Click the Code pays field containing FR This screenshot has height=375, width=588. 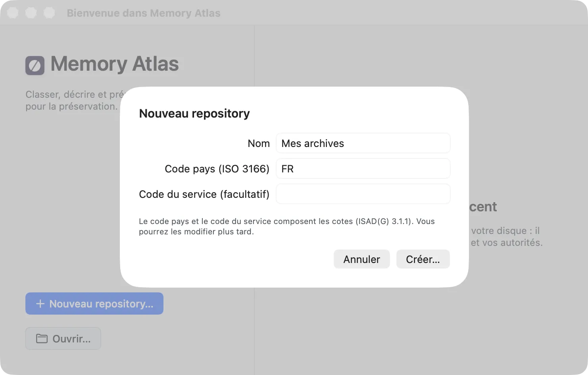363,168
